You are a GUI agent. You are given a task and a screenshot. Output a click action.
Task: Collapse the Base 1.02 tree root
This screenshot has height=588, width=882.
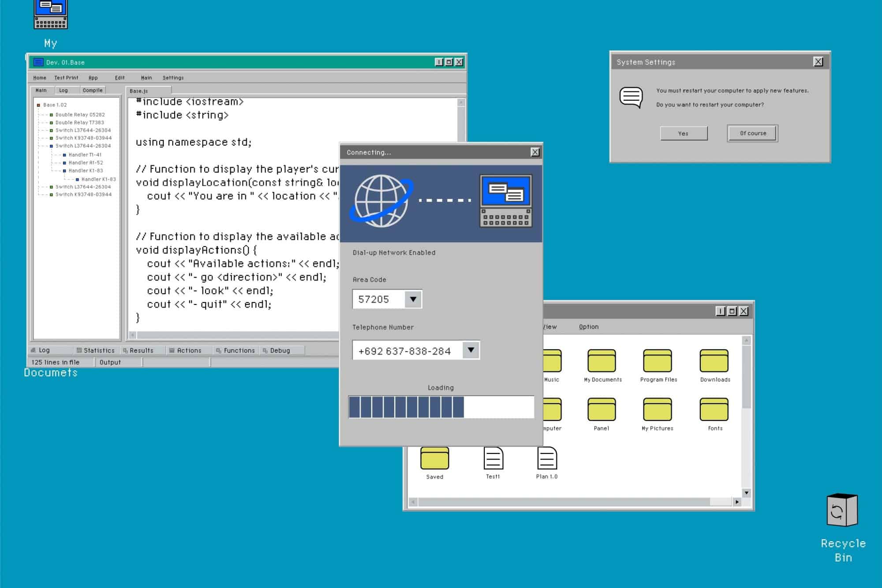pyautogui.click(x=39, y=105)
